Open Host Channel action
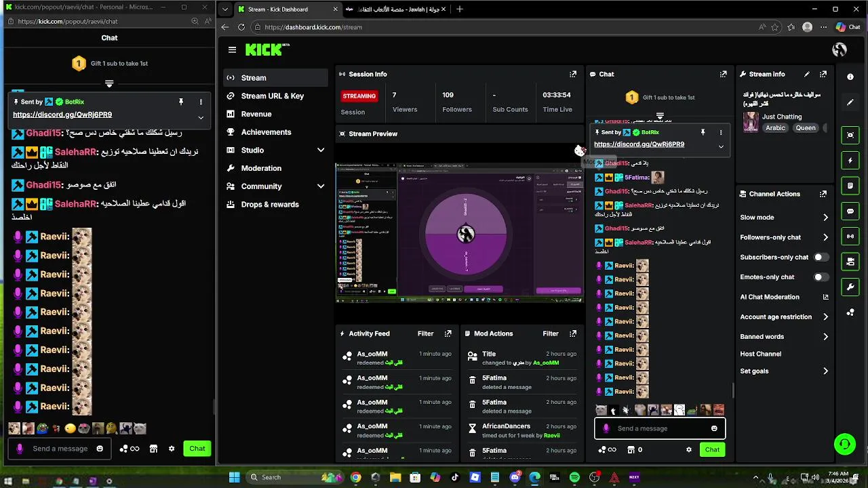This screenshot has height=488, width=868. [761, 354]
